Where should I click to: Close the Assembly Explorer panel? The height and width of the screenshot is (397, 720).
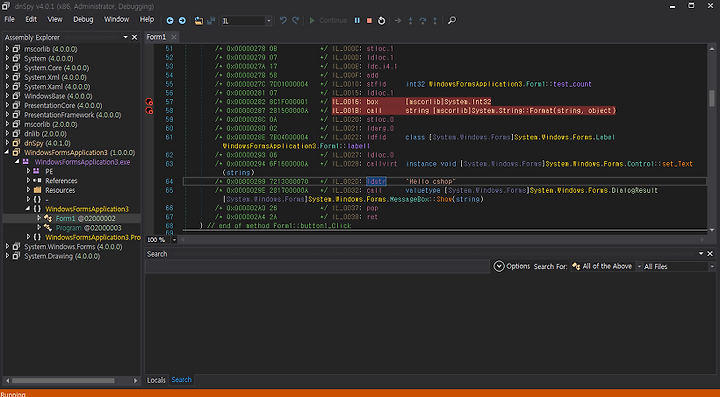point(135,37)
